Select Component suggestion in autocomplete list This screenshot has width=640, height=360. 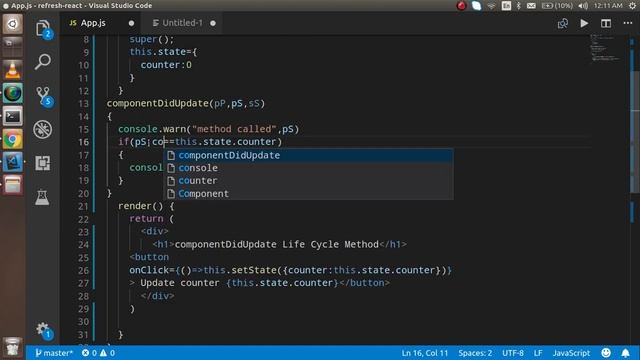[309, 193]
